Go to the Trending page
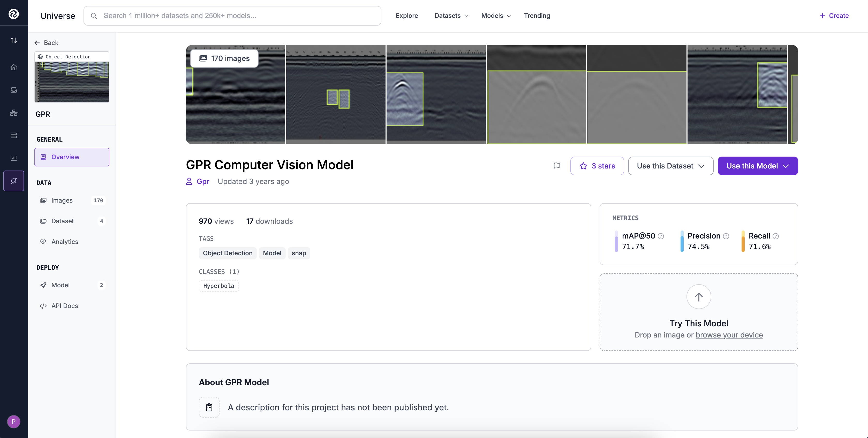The height and width of the screenshot is (438, 868). [x=537, y=16]
